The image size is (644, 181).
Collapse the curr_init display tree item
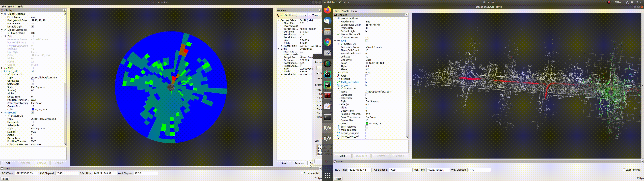(2, 71)
